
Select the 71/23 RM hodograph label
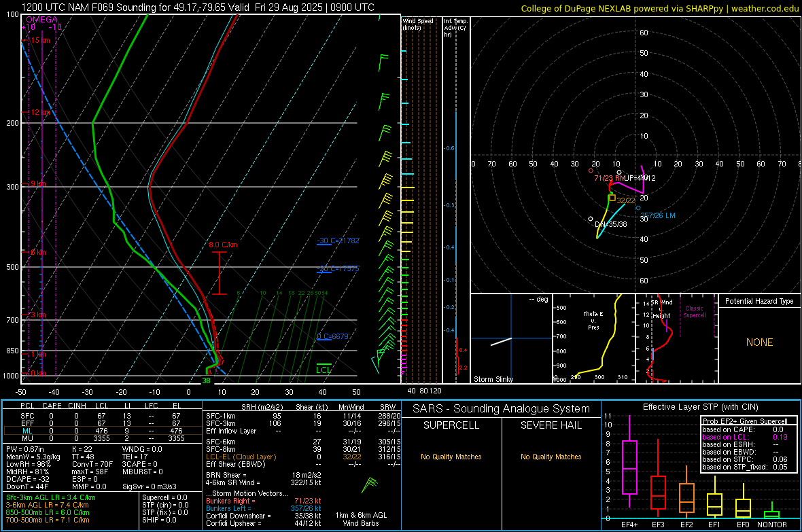[x=609, y=178]
